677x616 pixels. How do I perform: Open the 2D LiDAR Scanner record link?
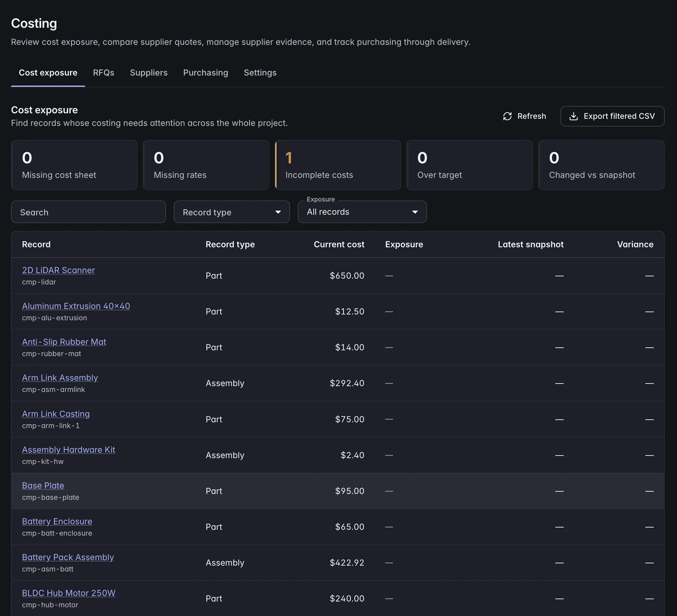tap(58, 270)
